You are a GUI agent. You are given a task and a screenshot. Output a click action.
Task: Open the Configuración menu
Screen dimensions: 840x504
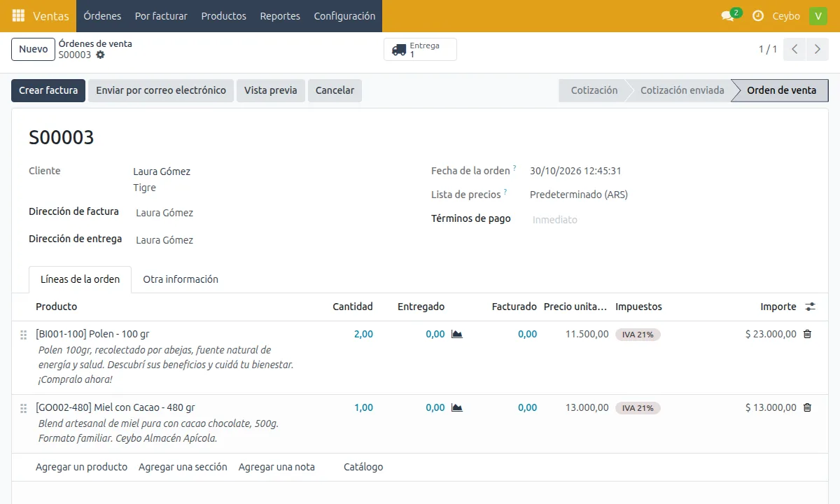pos(344,16)
